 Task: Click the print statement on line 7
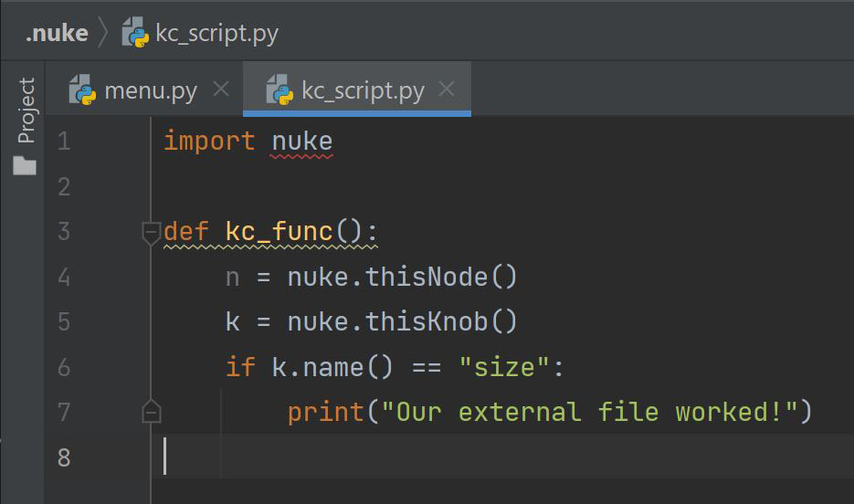point(550,412)
